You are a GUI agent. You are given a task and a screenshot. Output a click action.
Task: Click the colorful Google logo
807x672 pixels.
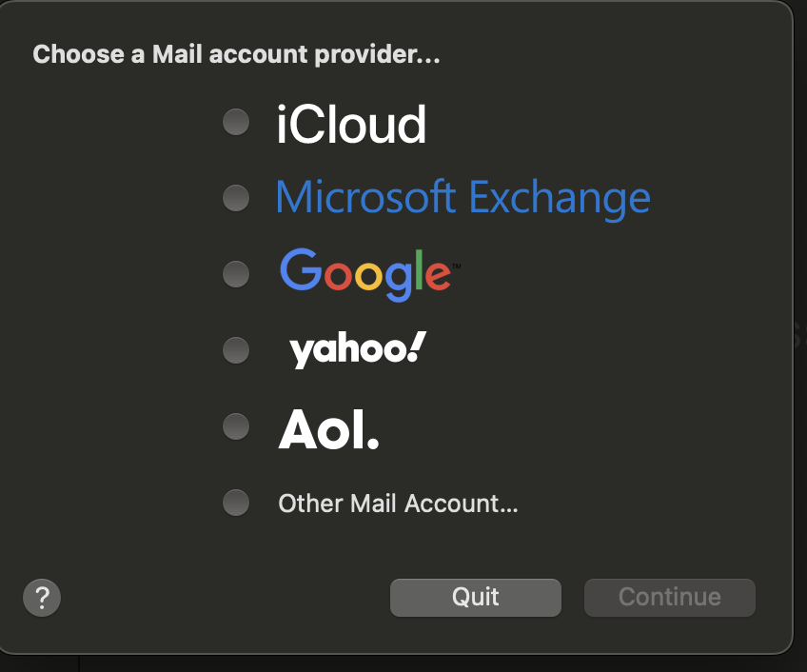(x=365, y=273)
